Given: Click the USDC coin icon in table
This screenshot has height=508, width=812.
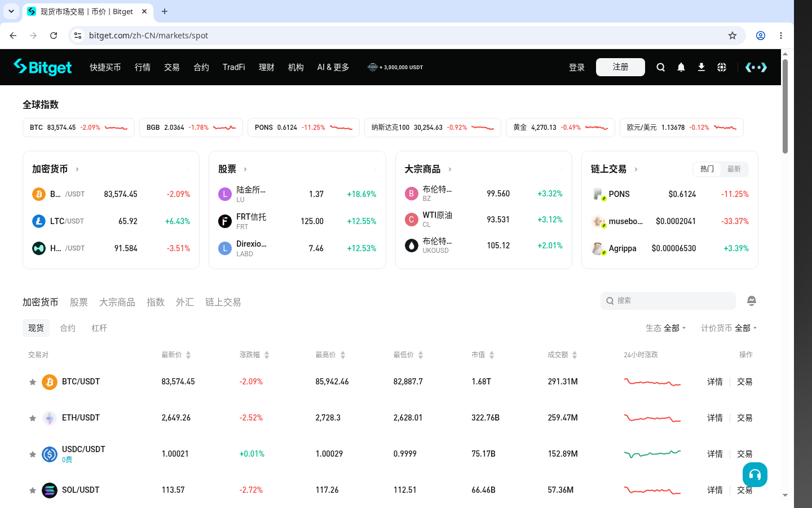Looking at the screenshot, I should (50, 454).
